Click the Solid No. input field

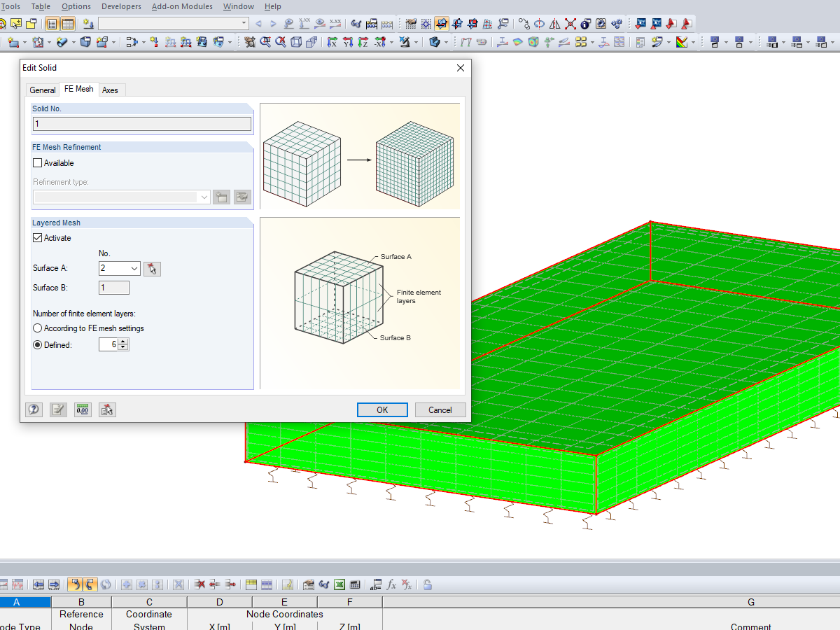pos(141,123)
